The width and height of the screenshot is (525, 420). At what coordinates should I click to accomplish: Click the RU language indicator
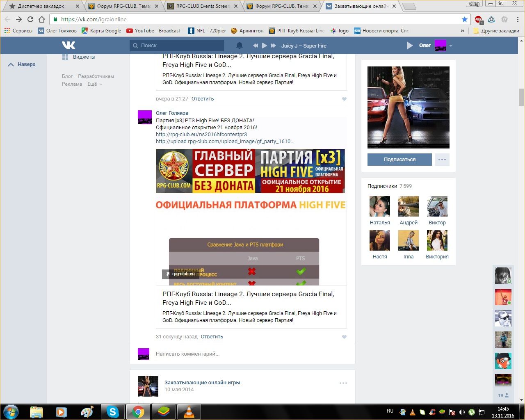point(390,411)
